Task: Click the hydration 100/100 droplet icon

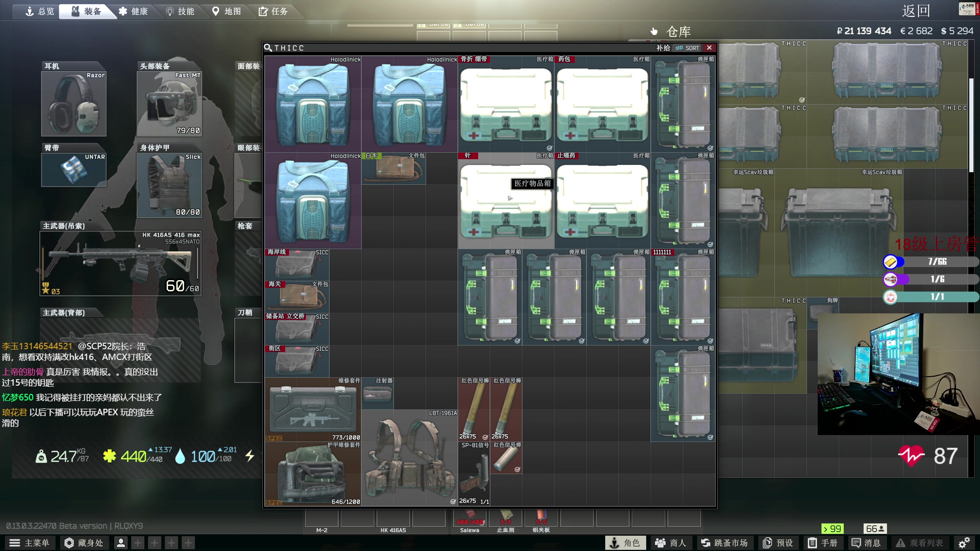Action: coord(180,456)
